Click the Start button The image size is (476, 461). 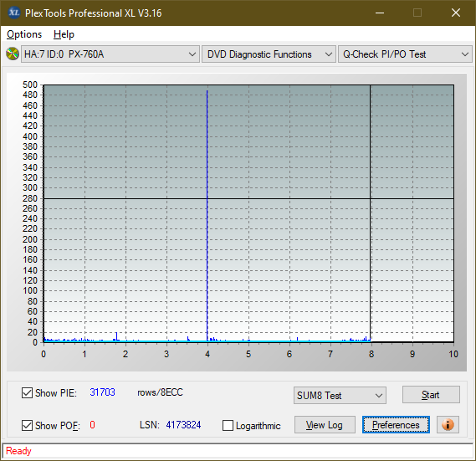tap(431, 395)
